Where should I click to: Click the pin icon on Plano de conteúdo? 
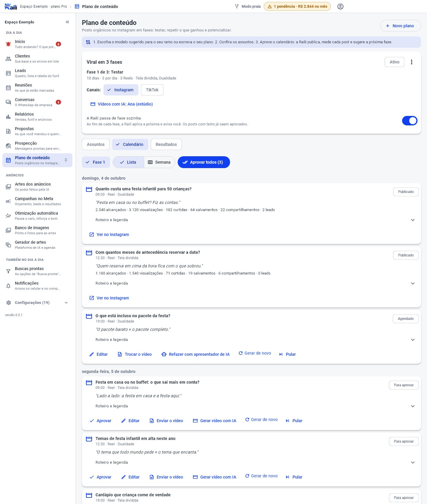click(x=66, y=160)
